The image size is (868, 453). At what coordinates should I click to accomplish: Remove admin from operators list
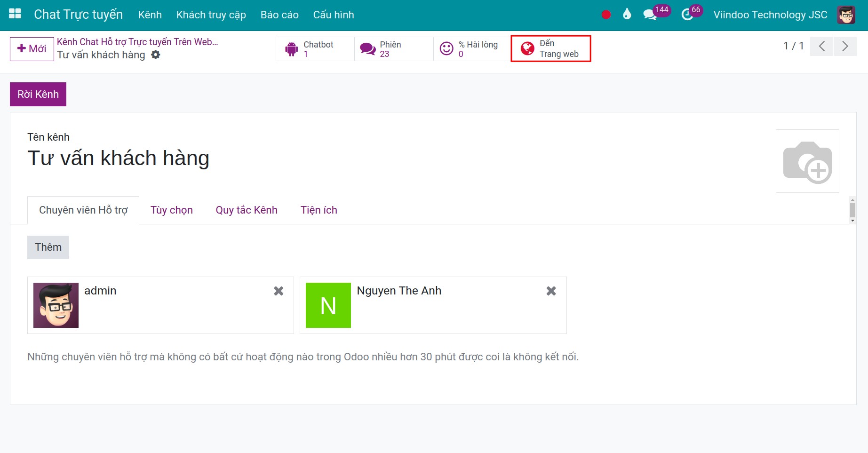[x=279, y=291]
